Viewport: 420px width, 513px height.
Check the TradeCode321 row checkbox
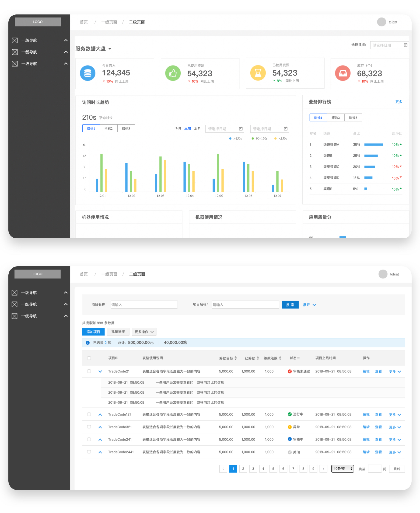tap(89, 427)
